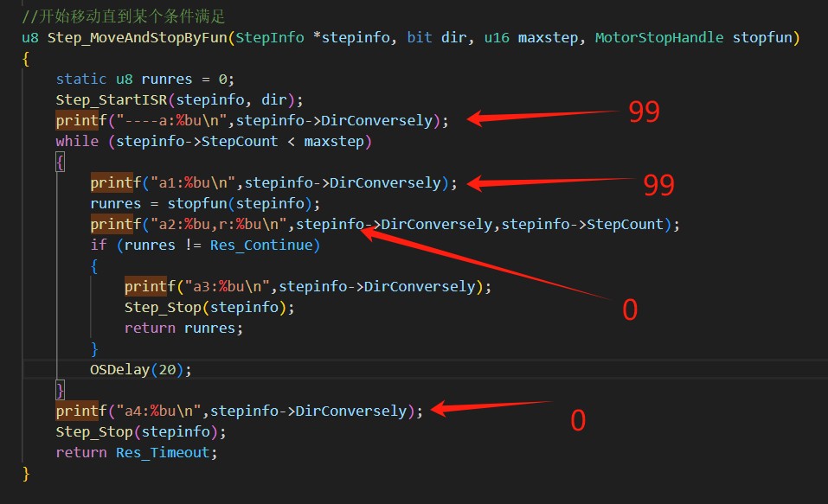Click the StepInfo type in signature
Viewport: 828px width, 504px height.
point(270,37)
